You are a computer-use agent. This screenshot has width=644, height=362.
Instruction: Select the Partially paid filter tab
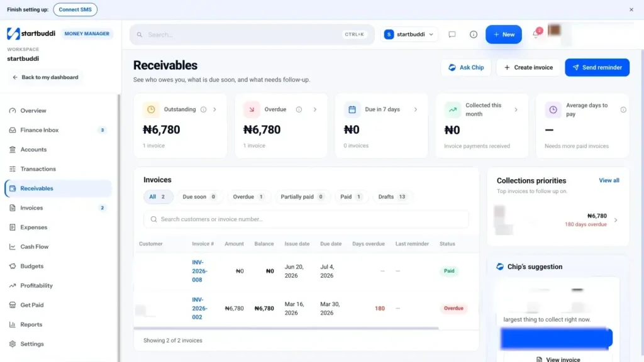click(303, 197)
